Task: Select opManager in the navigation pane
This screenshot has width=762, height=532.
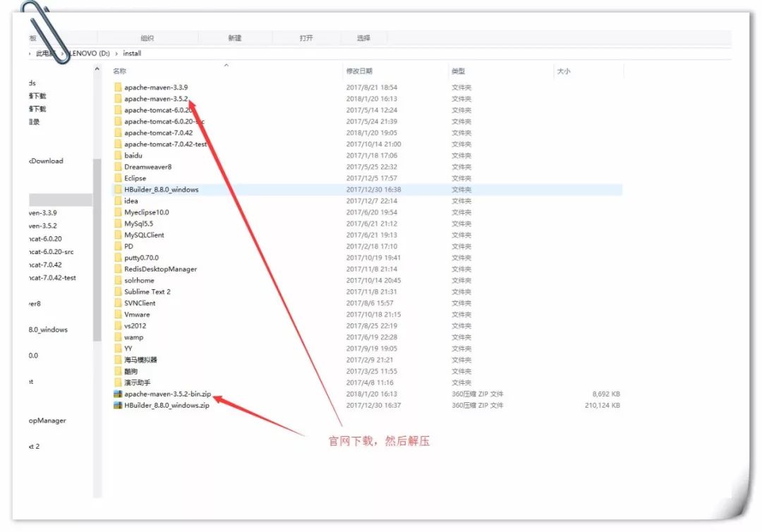Action: pyautogui.click(x=47, y=421)
